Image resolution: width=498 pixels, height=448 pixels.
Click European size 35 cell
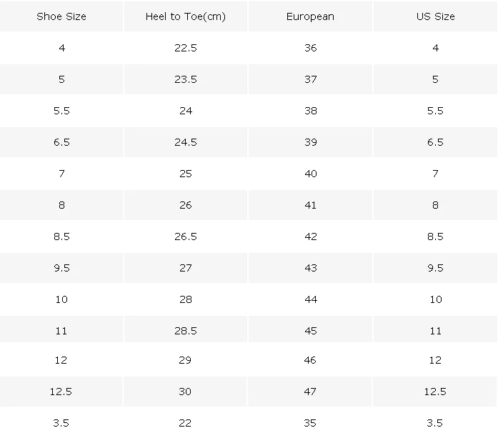tap(310, 423)
